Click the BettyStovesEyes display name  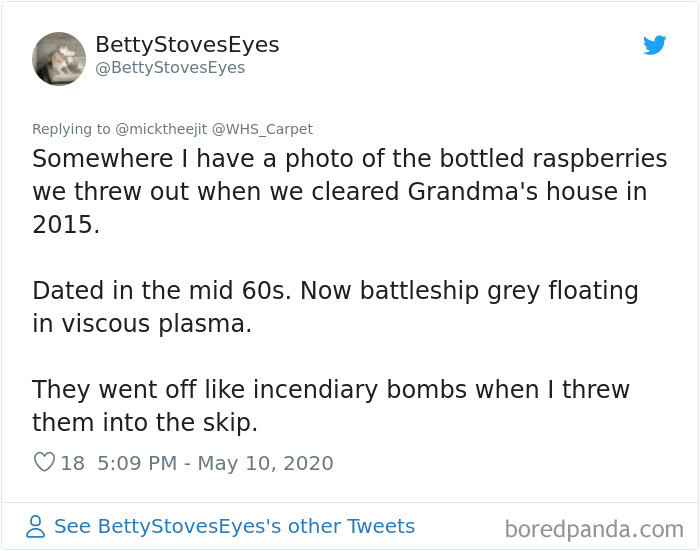click(187, 45)
